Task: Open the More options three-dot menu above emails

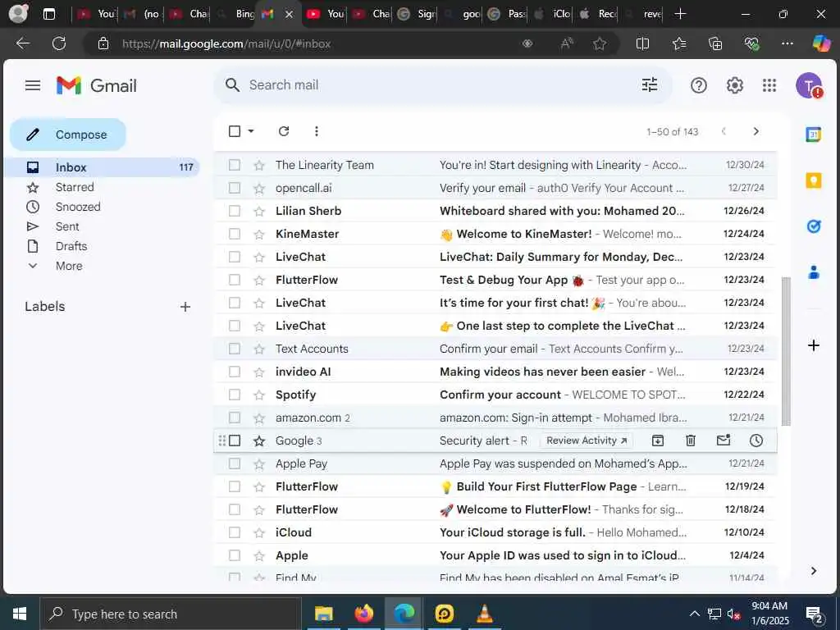Action: pos(317,131)
